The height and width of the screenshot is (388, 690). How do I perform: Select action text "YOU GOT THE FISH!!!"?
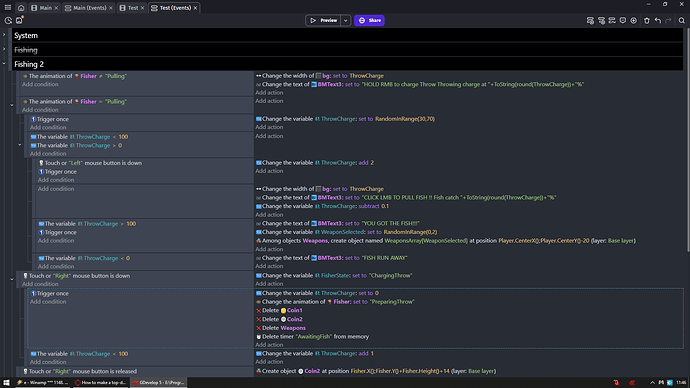pyautogui.click(x=338, y=223)
